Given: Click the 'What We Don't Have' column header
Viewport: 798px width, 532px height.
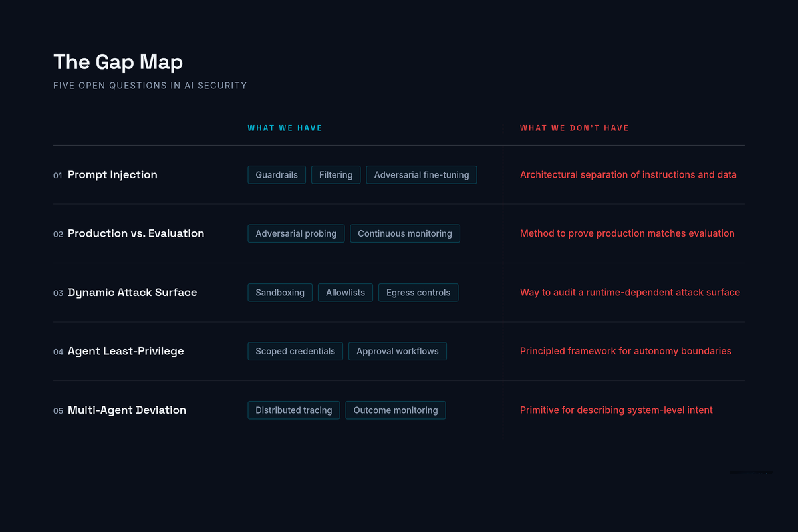Looking at the screenshot, I should coord(575,128).
